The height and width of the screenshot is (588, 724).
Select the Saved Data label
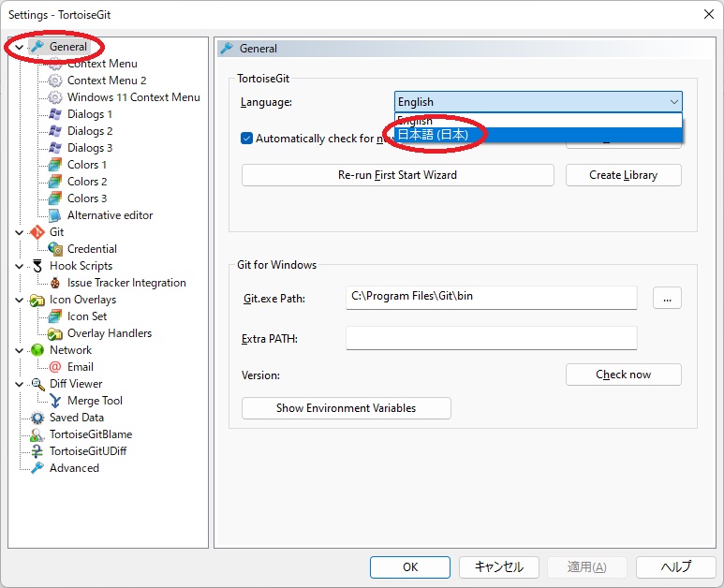77,418
